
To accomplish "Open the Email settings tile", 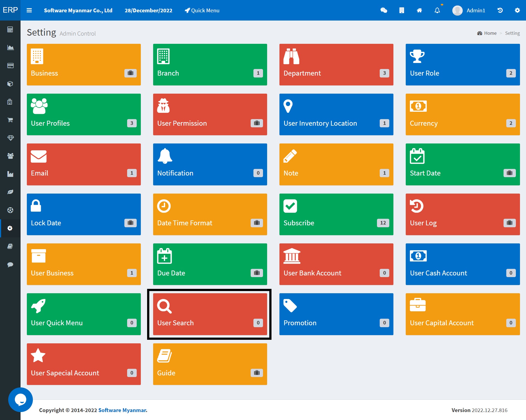I will pyautogui.click(x=84, y=164).
